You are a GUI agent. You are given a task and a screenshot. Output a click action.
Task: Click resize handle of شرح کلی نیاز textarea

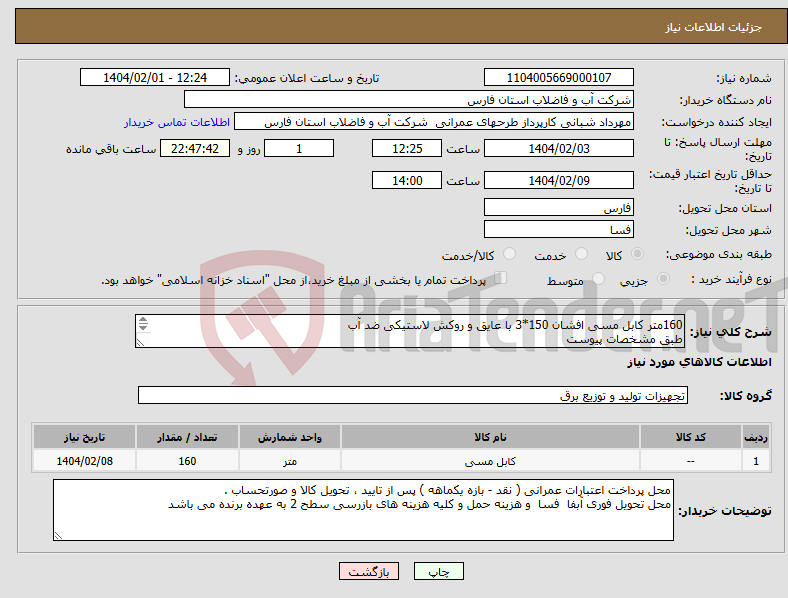[x=140, y=343]
